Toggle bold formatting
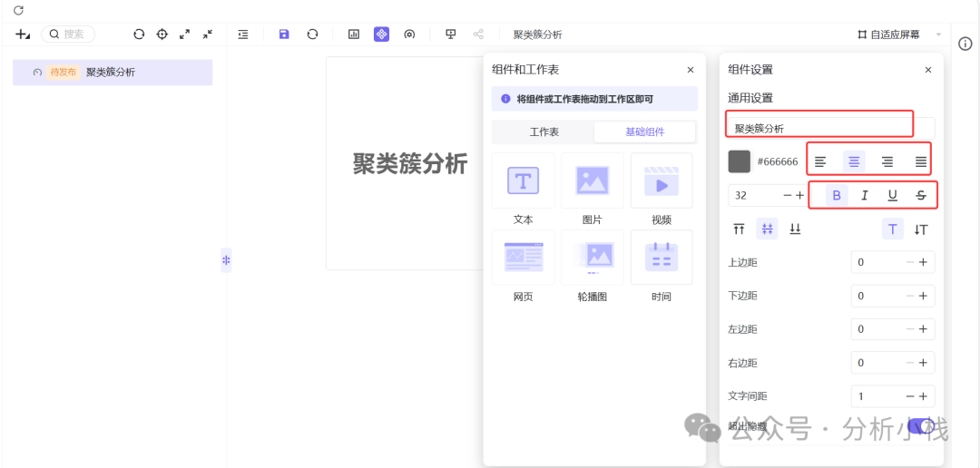Viewport: 980px width, 468px height. pos(837,196)
